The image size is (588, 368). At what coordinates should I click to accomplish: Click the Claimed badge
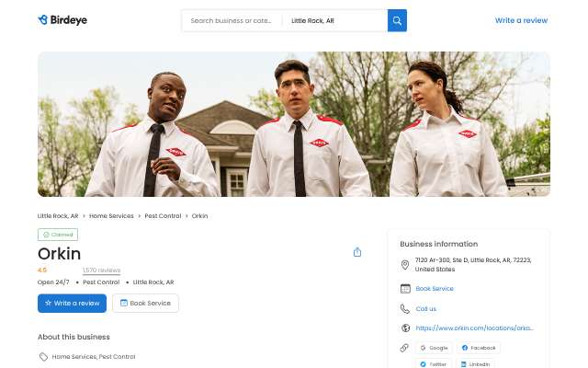(58, 235)
